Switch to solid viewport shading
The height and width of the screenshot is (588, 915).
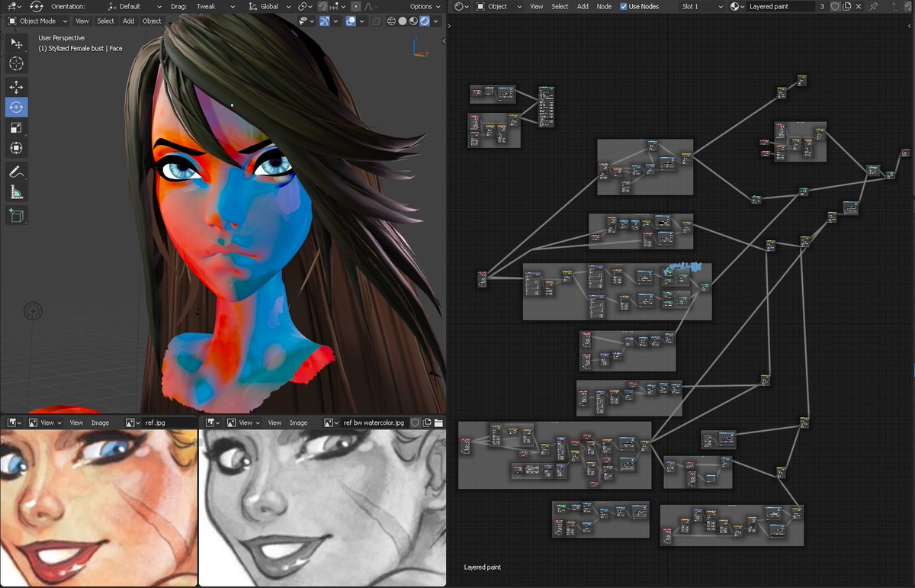point(404,21)
